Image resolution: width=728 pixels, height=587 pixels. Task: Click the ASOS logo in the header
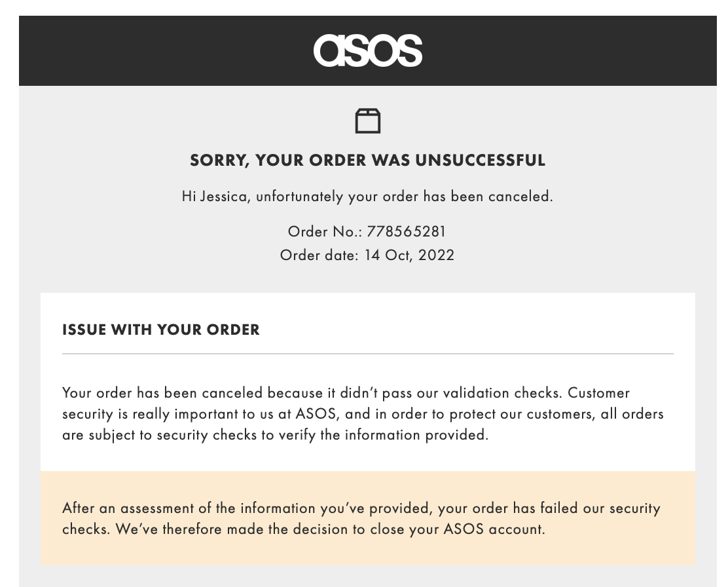point(367,50)
